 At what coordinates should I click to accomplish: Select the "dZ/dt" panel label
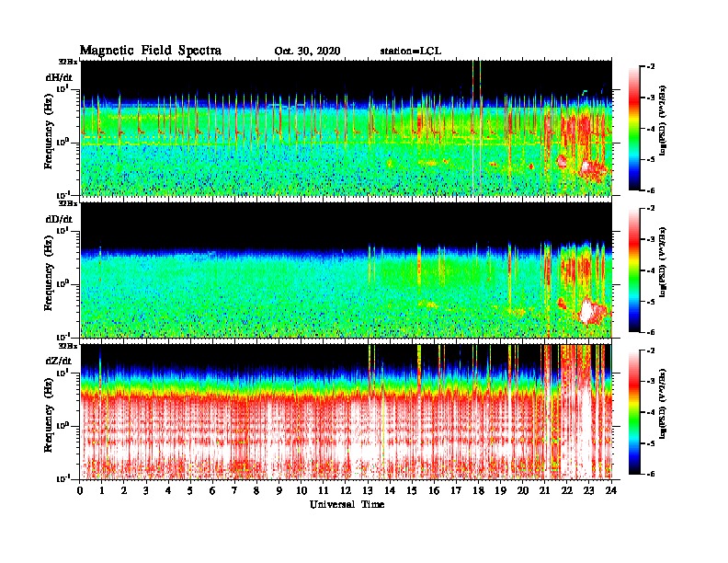click(x=59, y=361)
